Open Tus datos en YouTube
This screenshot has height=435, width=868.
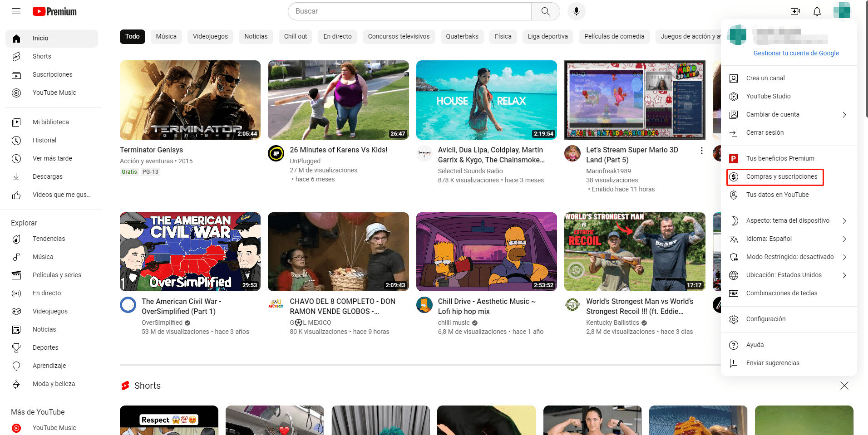[789, 195]
